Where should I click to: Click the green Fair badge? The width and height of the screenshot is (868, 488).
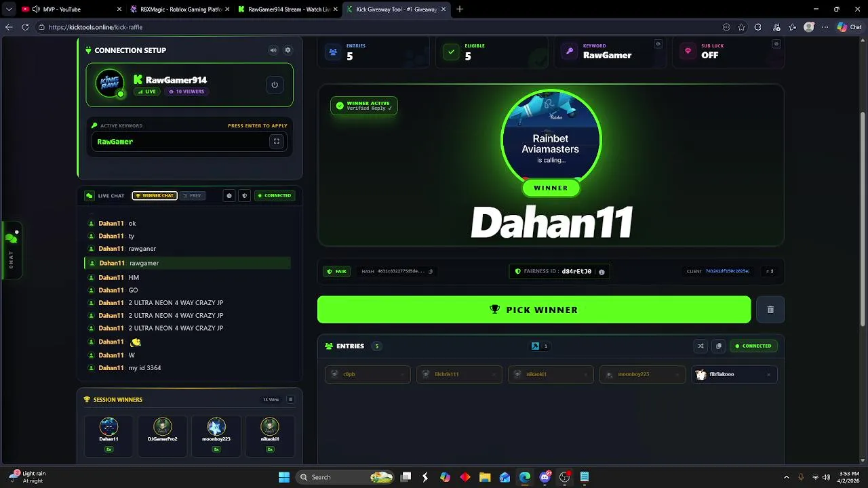tap(337, 272)
